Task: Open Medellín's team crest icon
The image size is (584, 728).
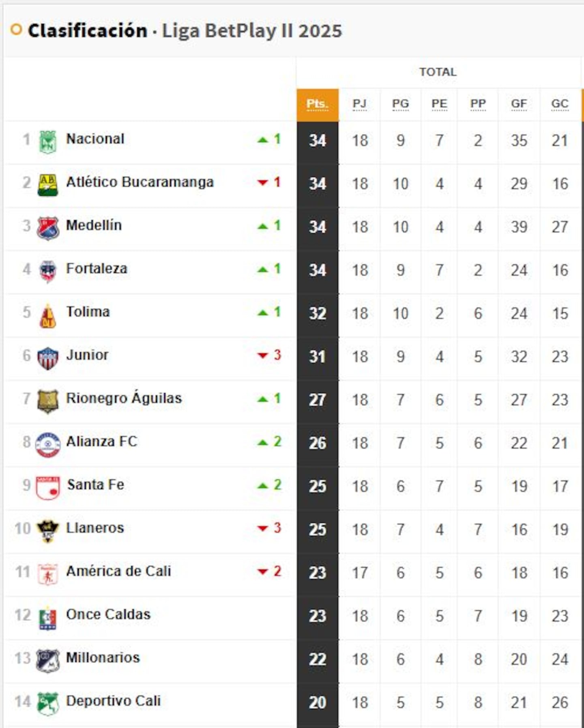Action: click(49, 226)
